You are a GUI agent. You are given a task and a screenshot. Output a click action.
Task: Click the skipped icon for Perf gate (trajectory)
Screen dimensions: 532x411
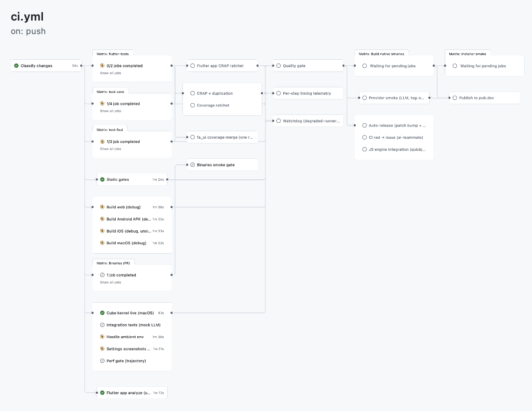[x=102, y=361]
